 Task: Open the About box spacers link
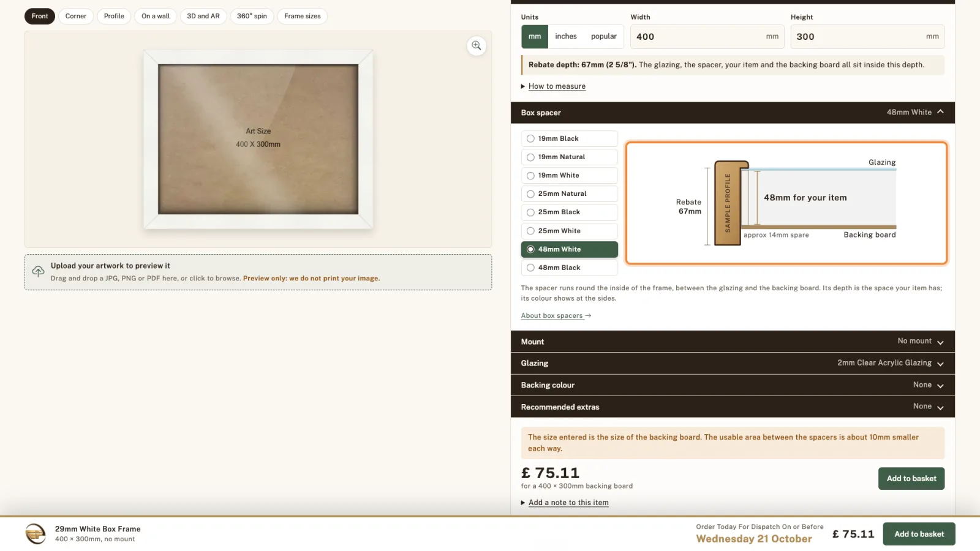(556, 316)
